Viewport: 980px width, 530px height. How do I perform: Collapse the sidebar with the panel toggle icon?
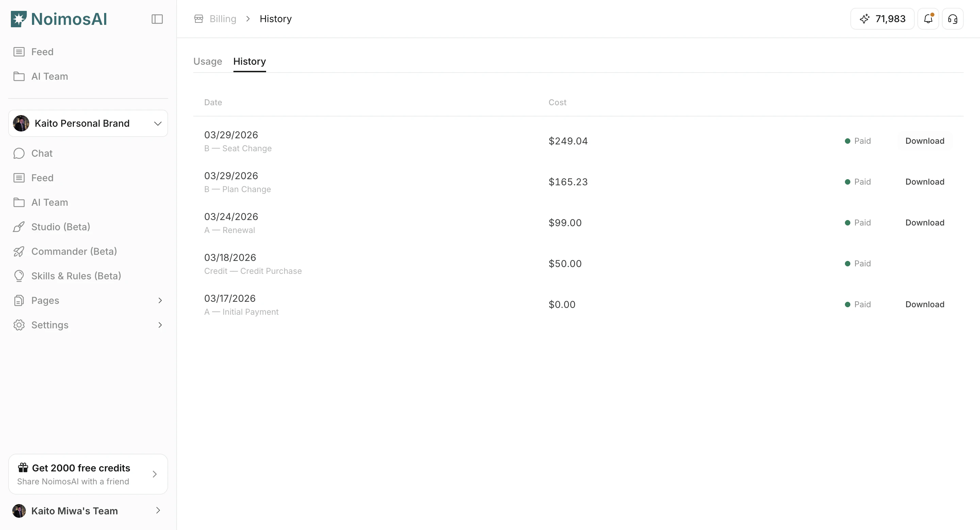[157, 19]
